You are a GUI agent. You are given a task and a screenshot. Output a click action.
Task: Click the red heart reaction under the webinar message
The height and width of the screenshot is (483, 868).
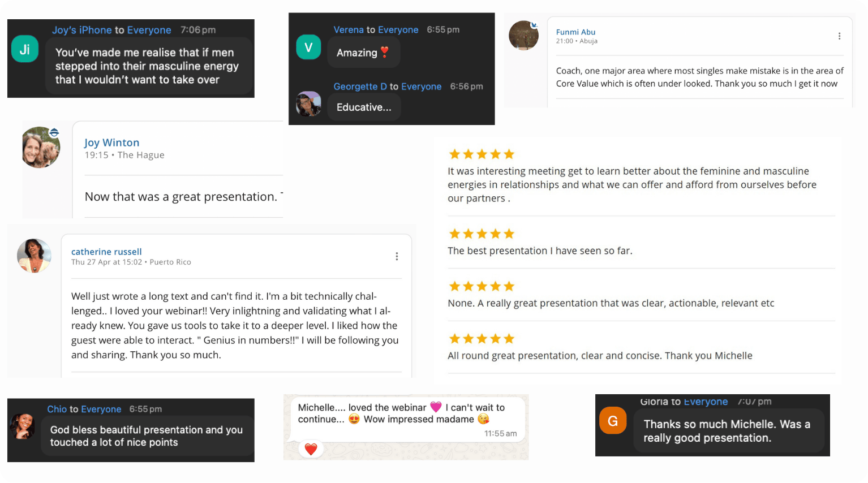click(x=311, y=449)
